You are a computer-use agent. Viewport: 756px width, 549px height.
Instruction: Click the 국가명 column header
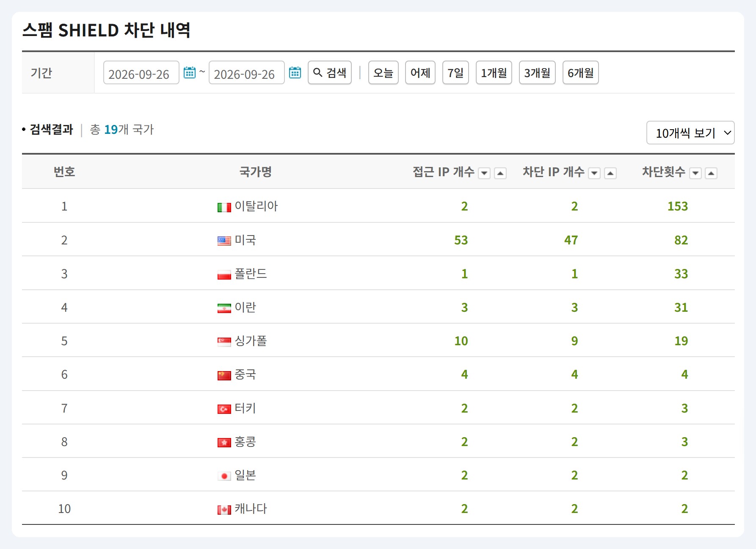click(x=256, y=172)
